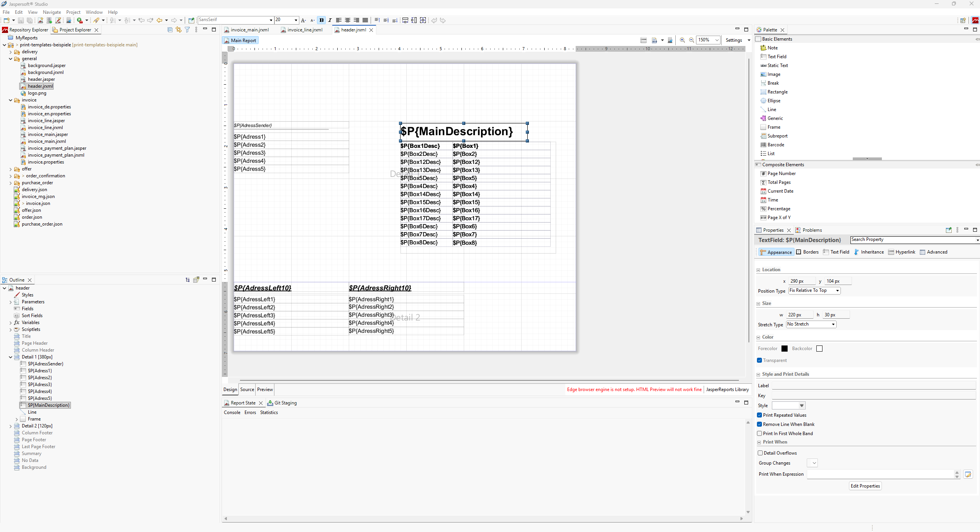The height and width of the screenshot is (532, 980).
Task: Click the Run/Compile report toolbar icon
Action: (x=80, y=20)
